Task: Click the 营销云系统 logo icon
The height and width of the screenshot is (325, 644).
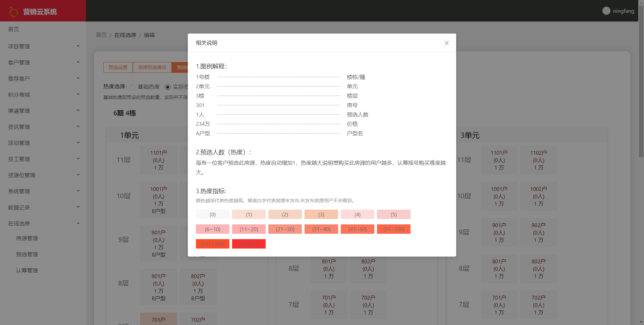Action: [13, 12]
